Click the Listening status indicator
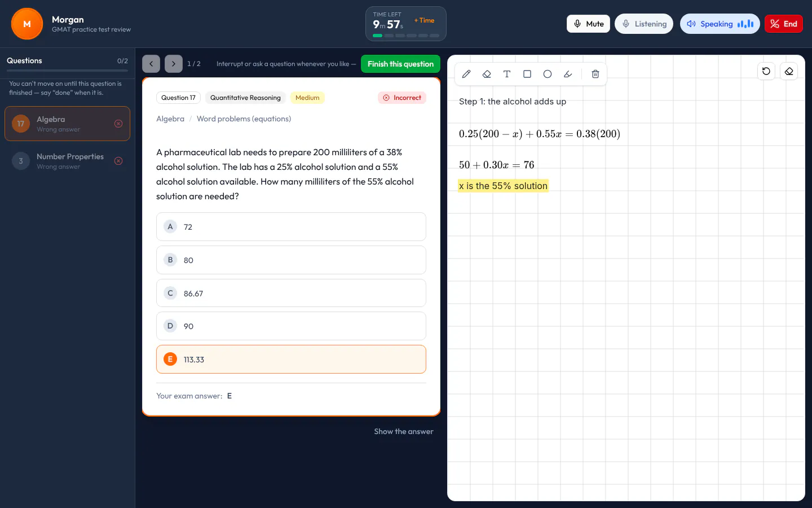 pos(644,24)
